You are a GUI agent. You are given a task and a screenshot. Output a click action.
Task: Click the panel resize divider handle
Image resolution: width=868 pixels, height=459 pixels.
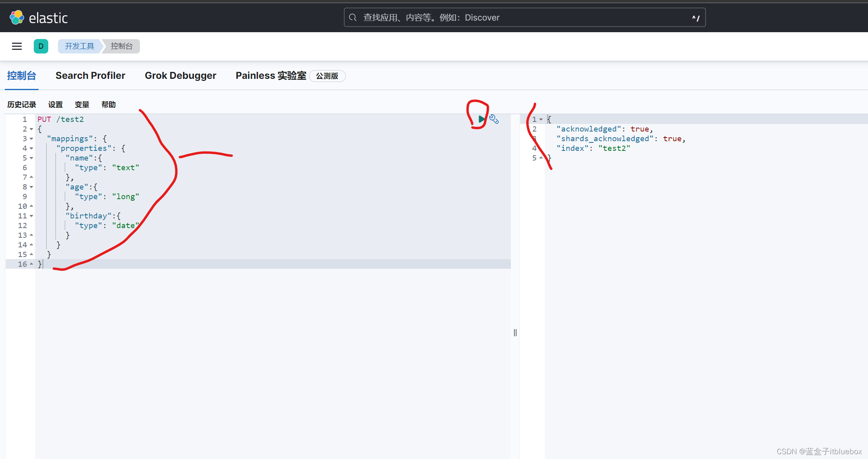(515, 332)
